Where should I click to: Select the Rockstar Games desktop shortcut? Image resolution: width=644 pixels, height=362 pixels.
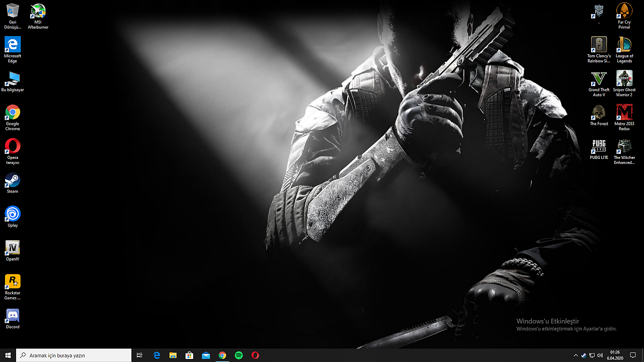[13, 287]
